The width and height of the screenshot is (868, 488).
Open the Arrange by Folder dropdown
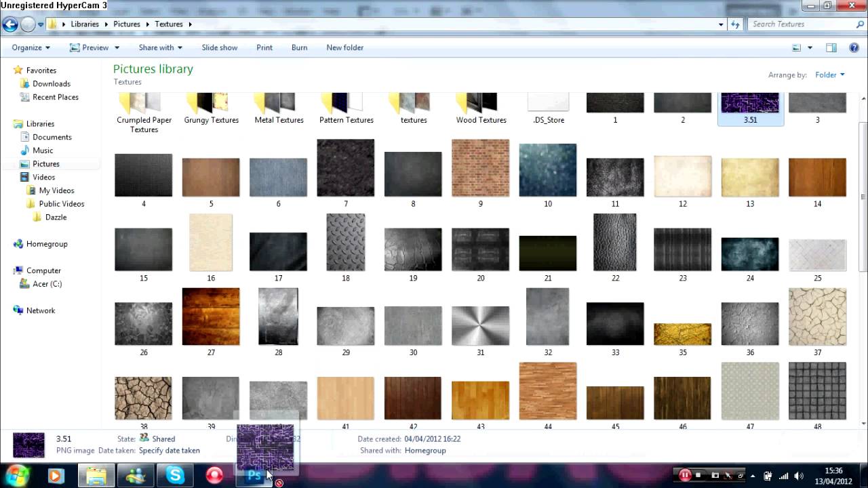point(830,75)
